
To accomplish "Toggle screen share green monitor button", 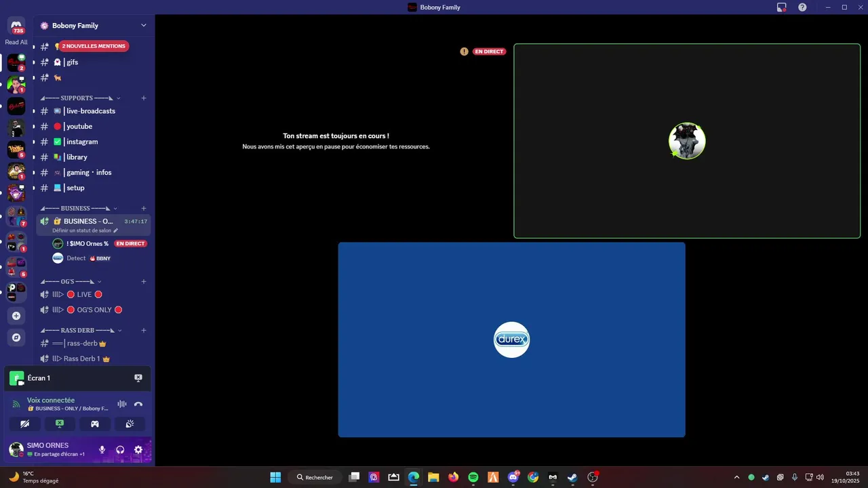I will coord(60,424).
